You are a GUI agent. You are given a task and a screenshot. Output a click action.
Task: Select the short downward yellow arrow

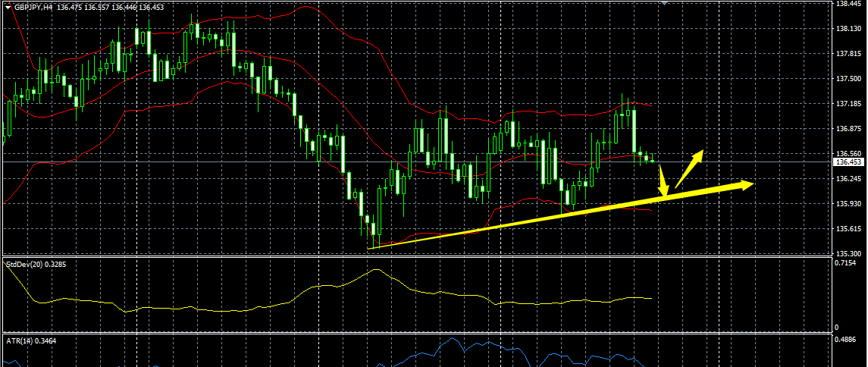pyautogui.click(x=662, y=182)
